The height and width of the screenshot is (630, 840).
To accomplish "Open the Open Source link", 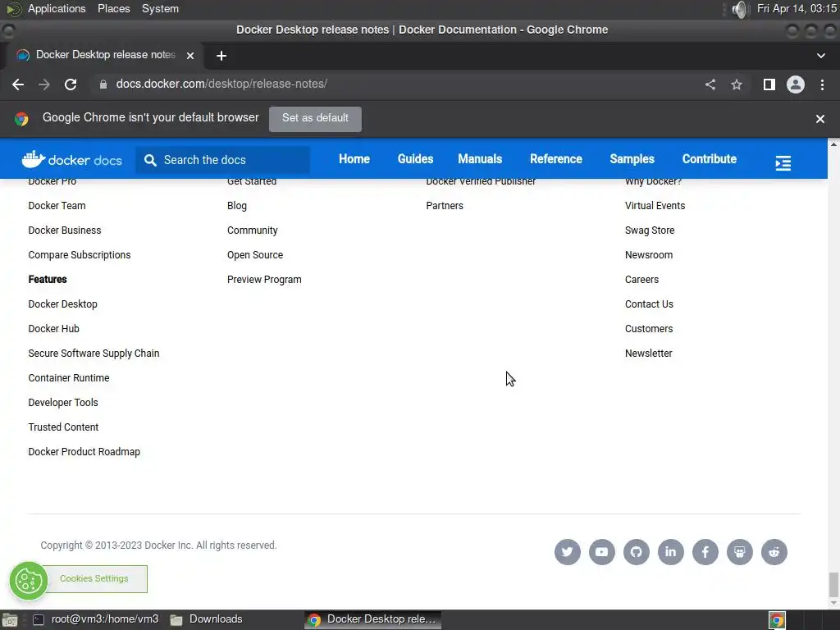I will (255, 255).
